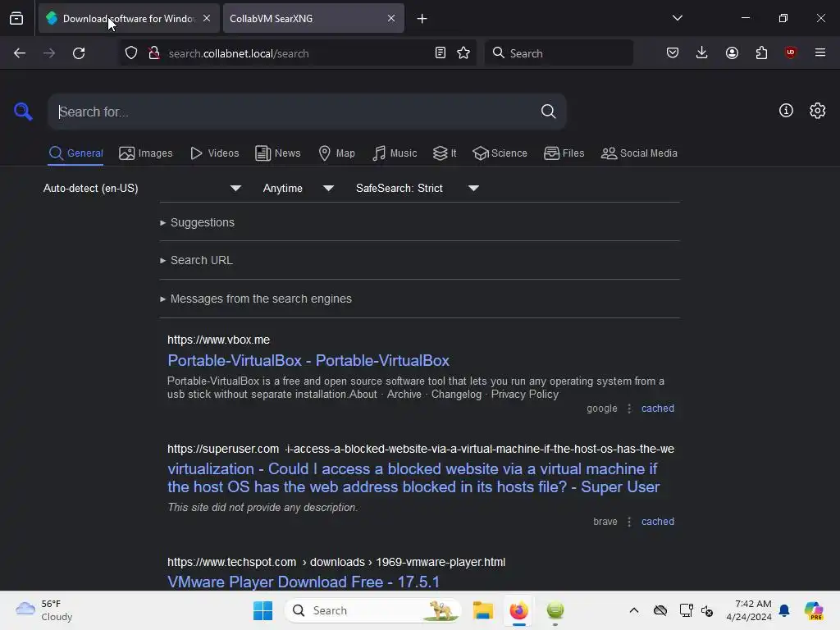840x630 pixels.
Task: Switch to the Download software for Windows tab
Action: 129,19
